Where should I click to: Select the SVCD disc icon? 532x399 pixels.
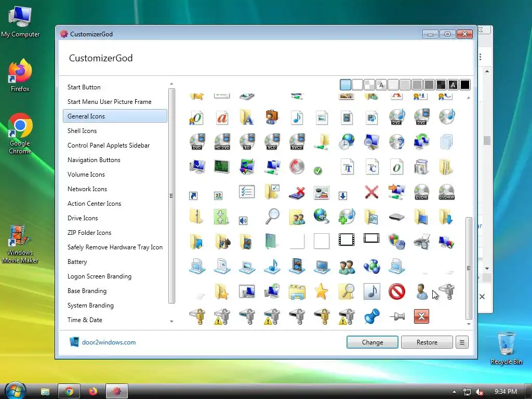297,142
